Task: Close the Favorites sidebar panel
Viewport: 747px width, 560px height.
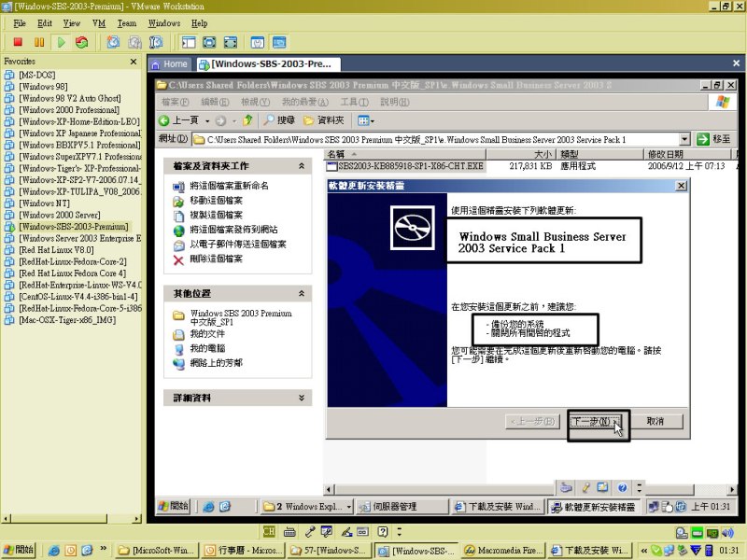Action: [134, 62]
